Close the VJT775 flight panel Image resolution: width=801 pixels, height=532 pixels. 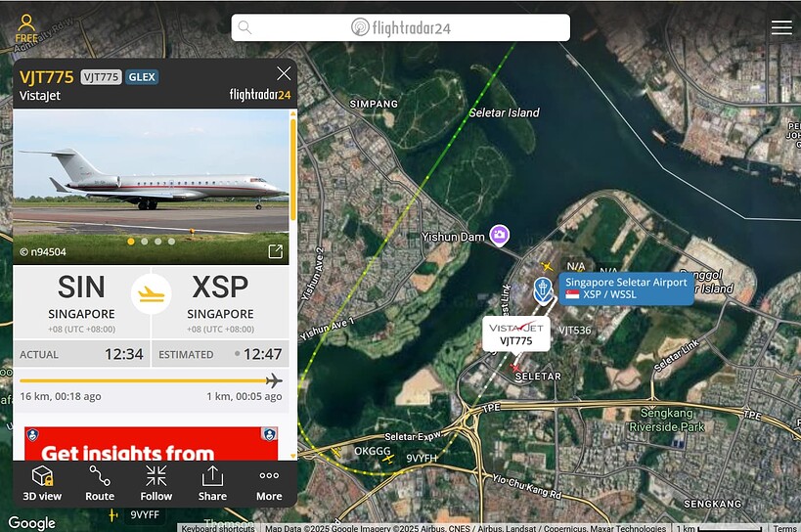[x=284, y=73]
